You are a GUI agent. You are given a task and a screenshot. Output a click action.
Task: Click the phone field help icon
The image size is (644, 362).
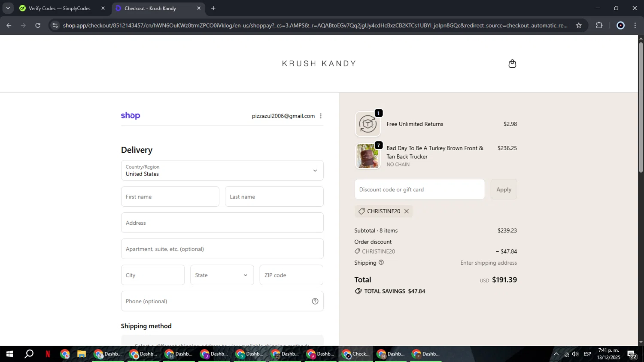point(315,302)
